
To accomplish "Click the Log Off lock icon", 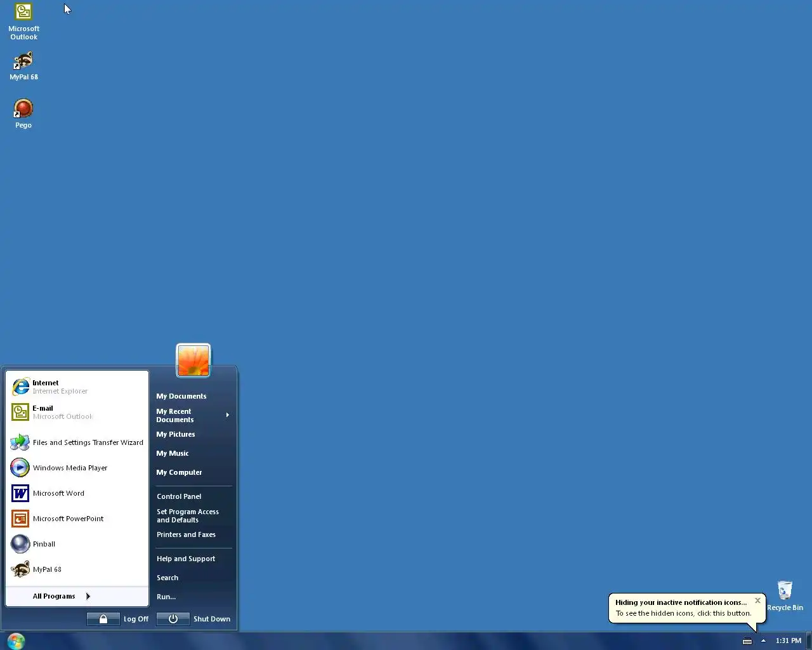I will (103, 619).
